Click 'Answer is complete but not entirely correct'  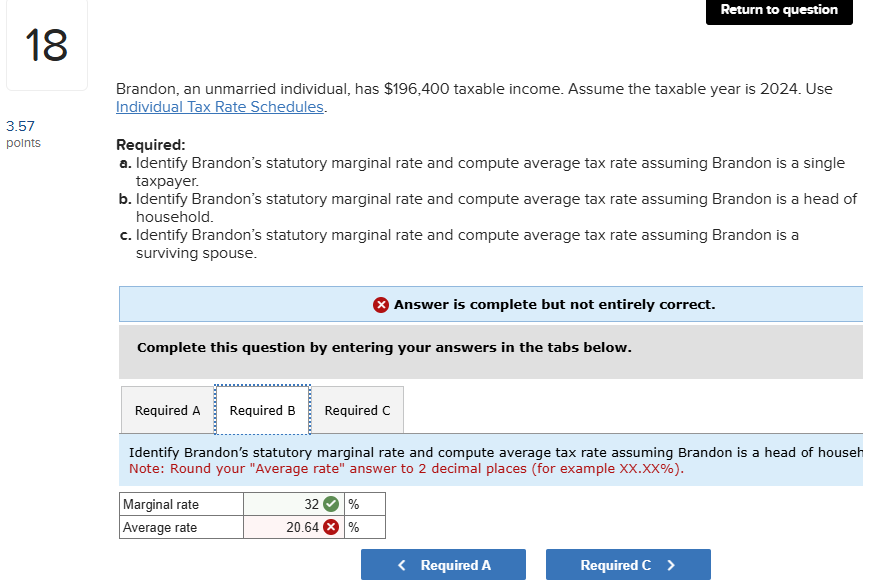[555, 304]
